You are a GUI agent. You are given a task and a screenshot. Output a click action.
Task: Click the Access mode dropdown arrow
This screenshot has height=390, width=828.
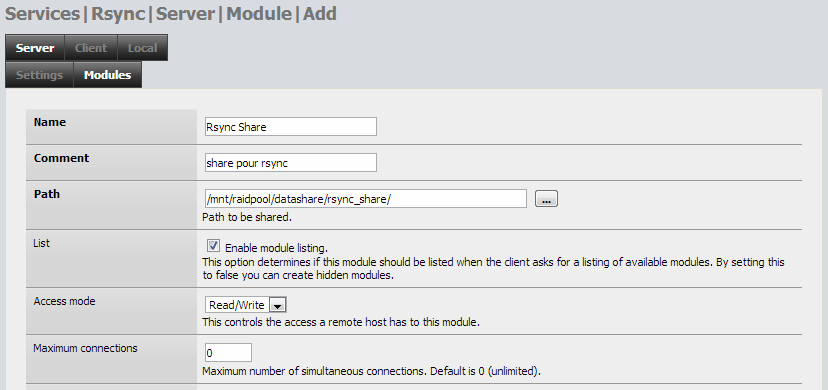pyautogui.click(x=277, y=305)
